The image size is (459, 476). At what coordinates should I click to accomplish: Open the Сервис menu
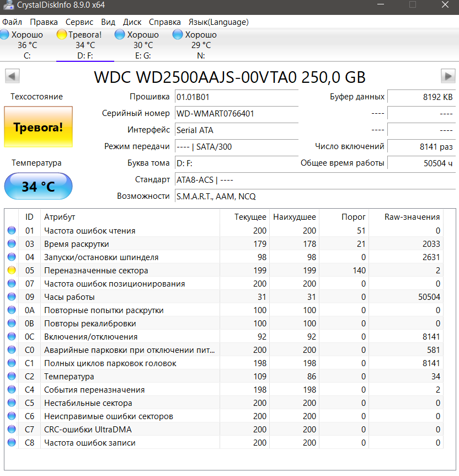pyautogui.click(x=79, y=22)
